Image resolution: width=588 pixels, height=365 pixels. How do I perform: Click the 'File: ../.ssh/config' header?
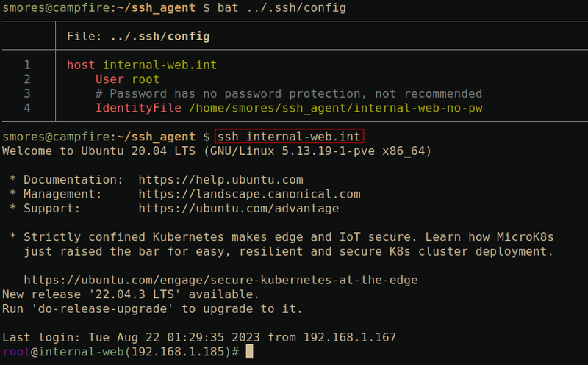coord(137,36)
